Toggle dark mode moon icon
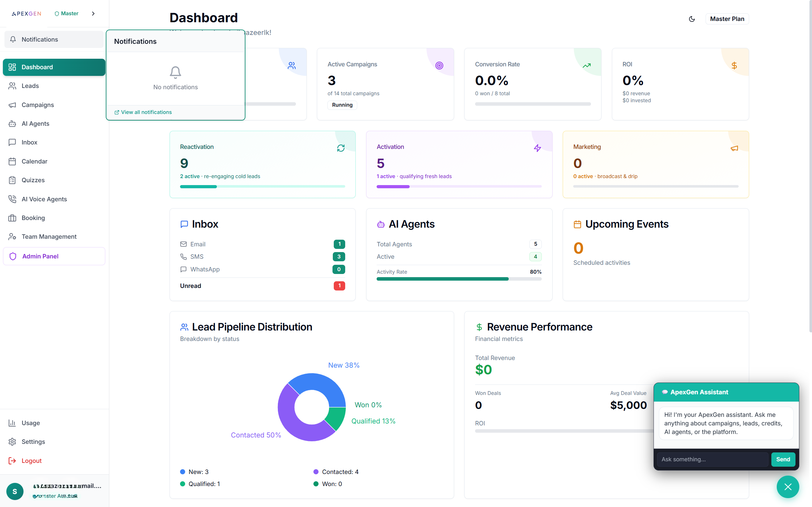812x507 pixels. tap(692, 19)
